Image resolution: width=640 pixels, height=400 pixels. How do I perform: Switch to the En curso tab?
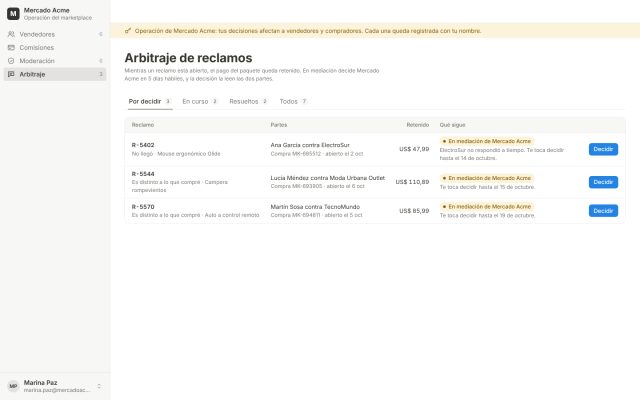pyautogui.click(x=200, y=102)
